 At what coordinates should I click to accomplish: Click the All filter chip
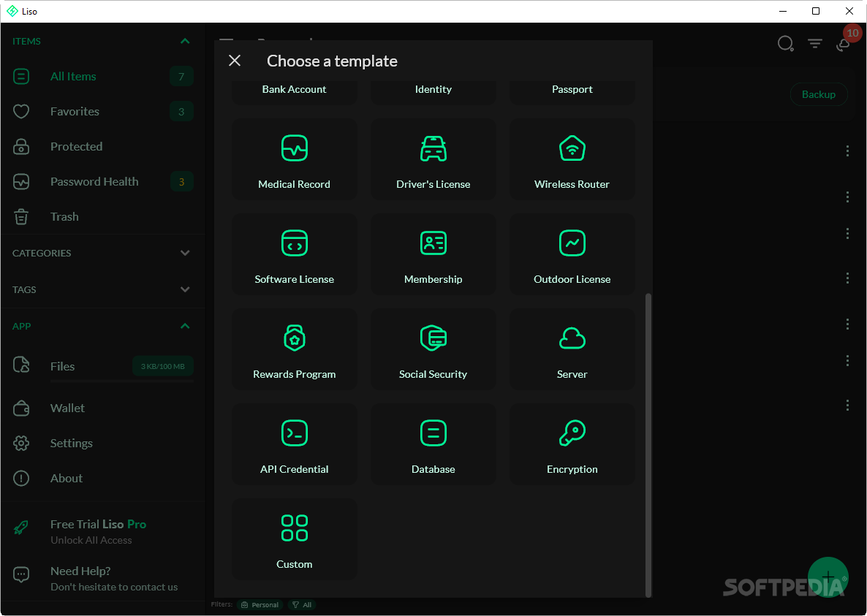[x=302, y=605]
